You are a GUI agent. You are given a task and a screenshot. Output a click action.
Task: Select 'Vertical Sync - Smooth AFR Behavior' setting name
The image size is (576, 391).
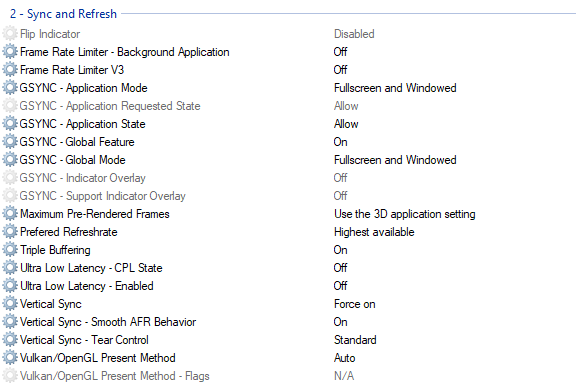pos(108,322)
